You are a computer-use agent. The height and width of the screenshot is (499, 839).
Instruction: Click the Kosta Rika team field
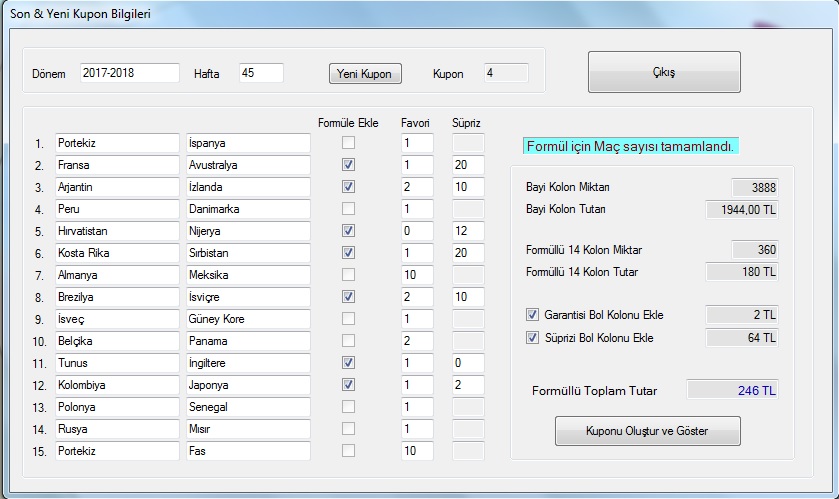[x=117, y=253]
